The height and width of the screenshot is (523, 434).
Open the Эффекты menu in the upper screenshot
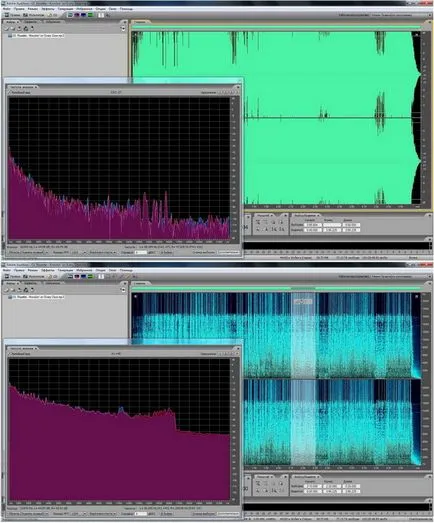click(x=48, y=9)
